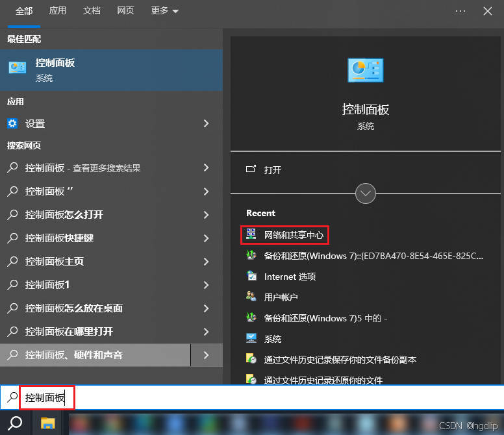This screenshot has height=435, width=504.
Task: Click 打开 to launch Control Panel
Action: pos(273,169)
